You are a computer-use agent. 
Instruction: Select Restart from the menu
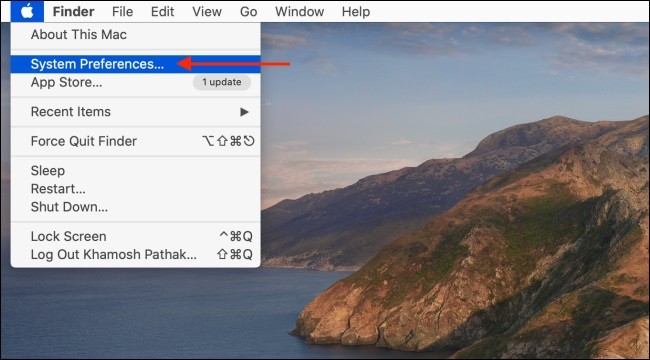136,189
